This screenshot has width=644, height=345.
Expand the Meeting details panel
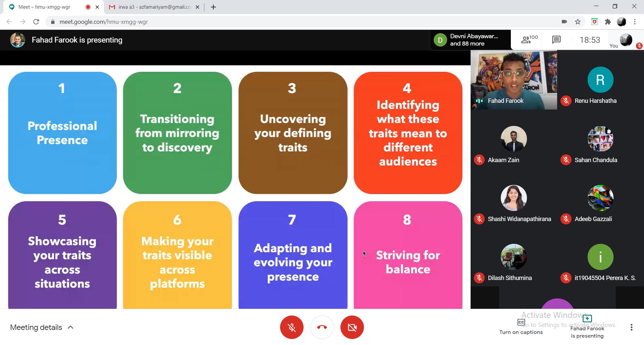(x=42, y=327)
